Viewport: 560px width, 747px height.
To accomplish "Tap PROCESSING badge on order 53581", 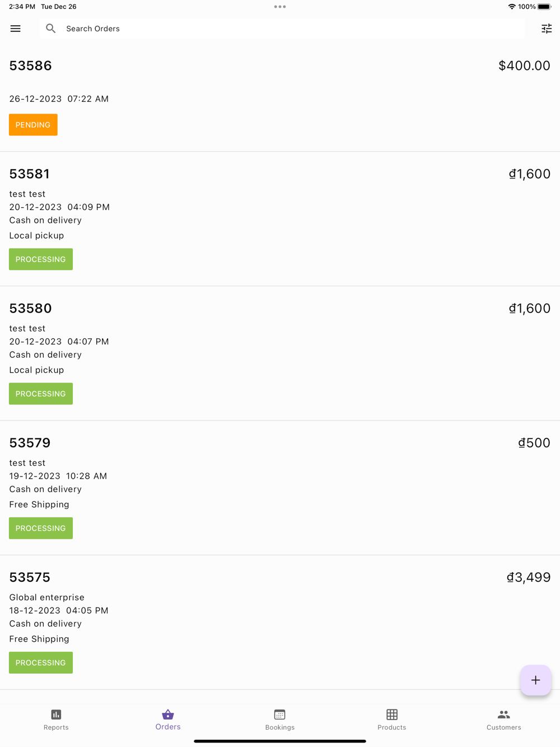I will click(41, 259).
